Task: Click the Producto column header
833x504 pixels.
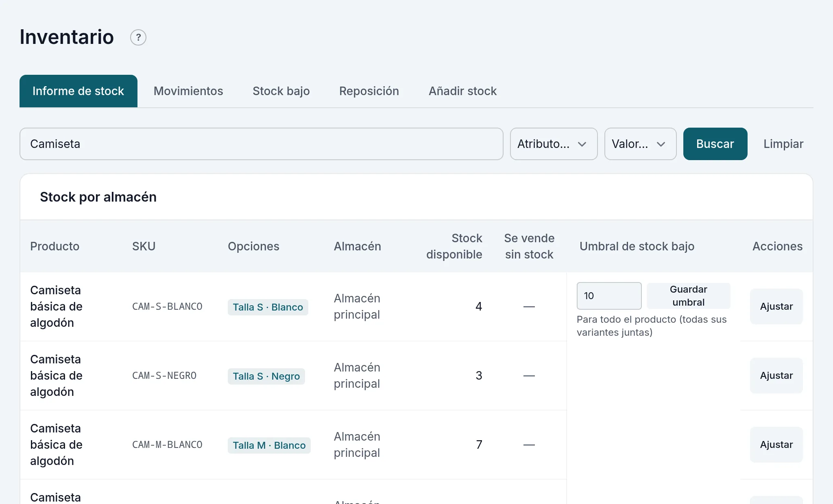Action: (55, 246)
